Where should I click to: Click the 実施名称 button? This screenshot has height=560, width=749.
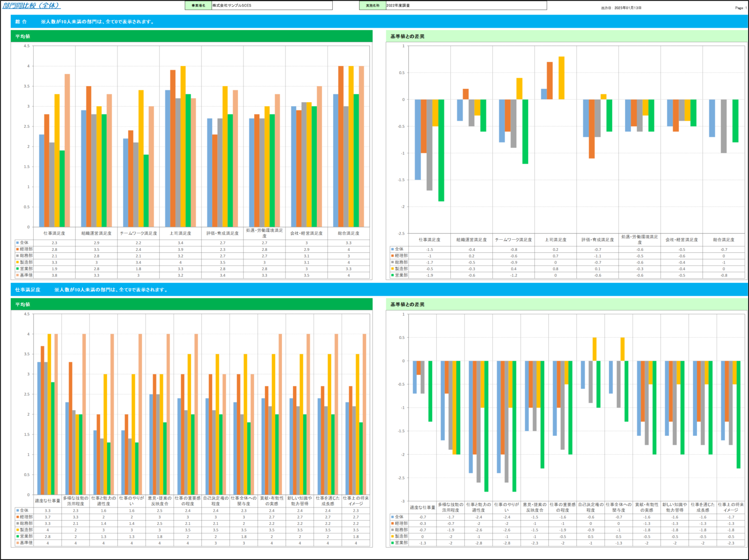coord(373,6)
